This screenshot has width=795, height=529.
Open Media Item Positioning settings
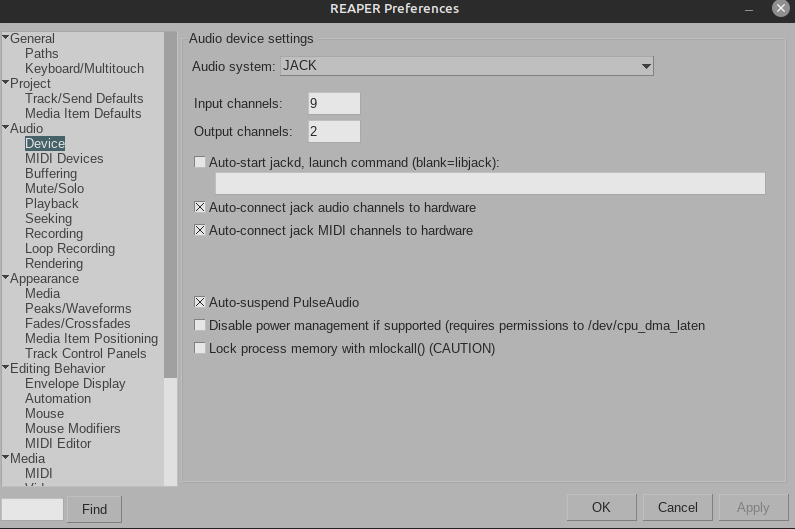click(x=92, y=338)
